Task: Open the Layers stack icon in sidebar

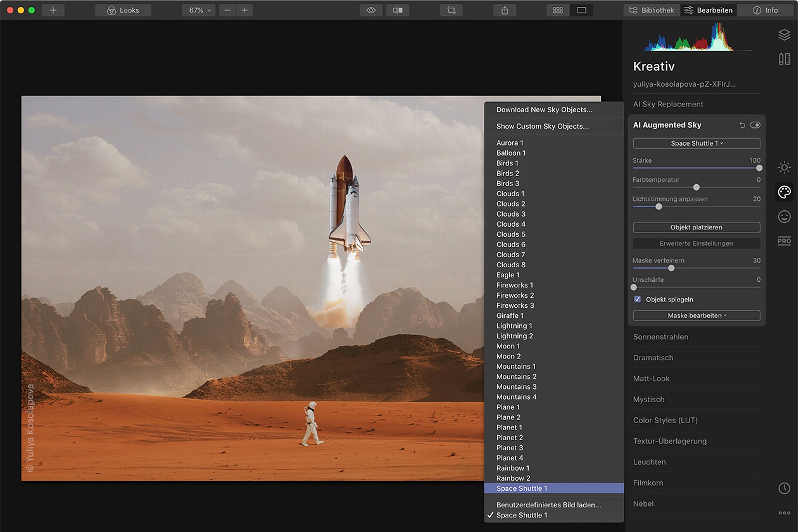Action: [x=784, y=35]
